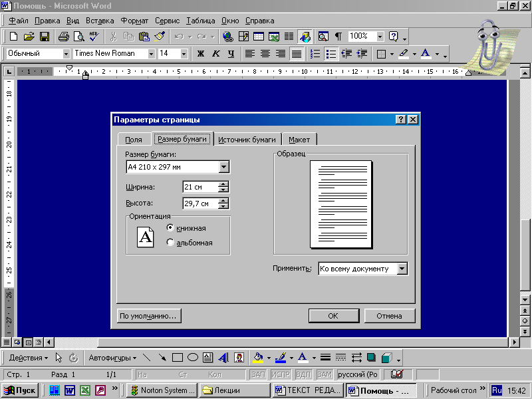Switch to the Поля tab
Image resolution: width=532 pixels, height=399 pixels.
tap(134, 140)
